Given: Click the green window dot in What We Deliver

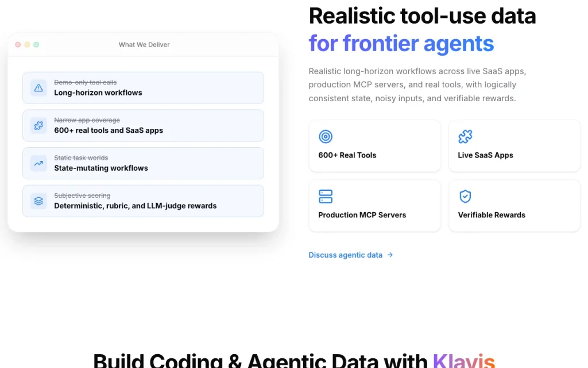Looking at the screenshot, I should (36, 45).
